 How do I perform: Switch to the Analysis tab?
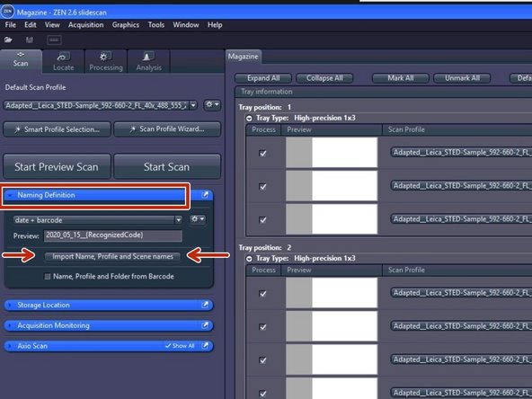[x=148, y=61]
